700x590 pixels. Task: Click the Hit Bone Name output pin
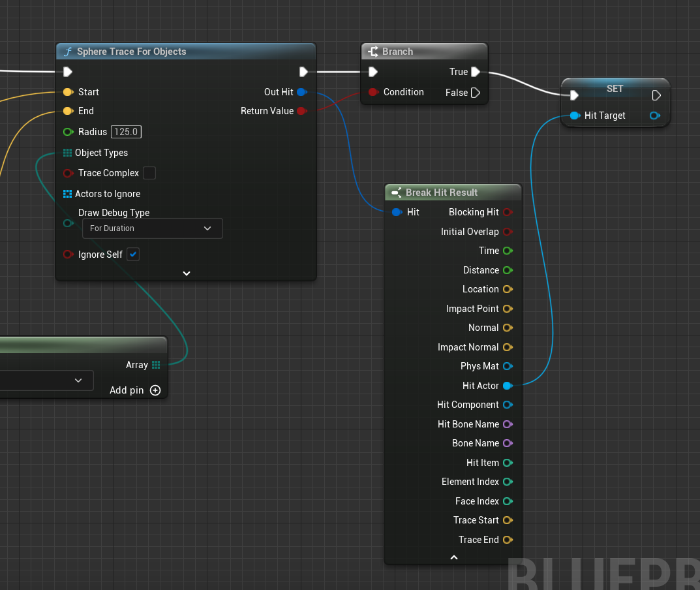(x=508, y=424)
